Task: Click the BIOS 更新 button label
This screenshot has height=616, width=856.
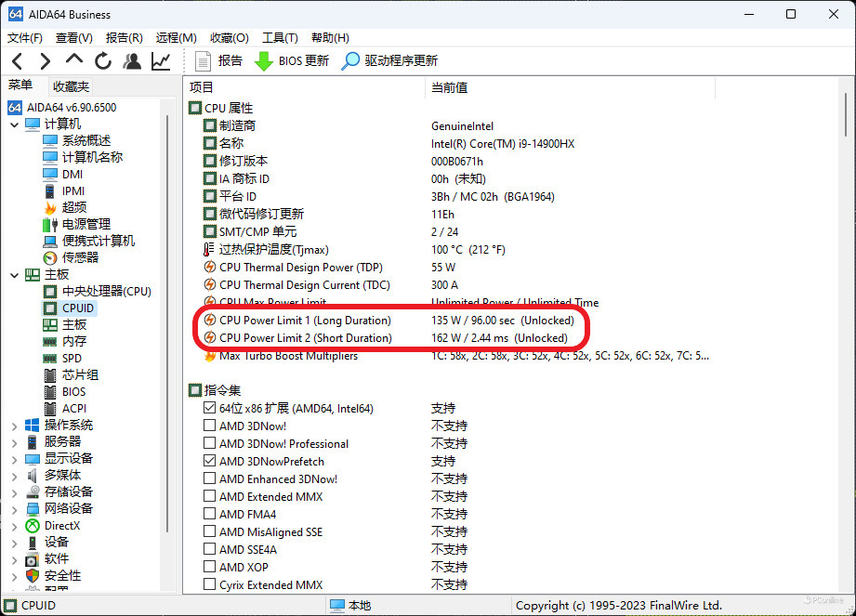Action: 304,60
